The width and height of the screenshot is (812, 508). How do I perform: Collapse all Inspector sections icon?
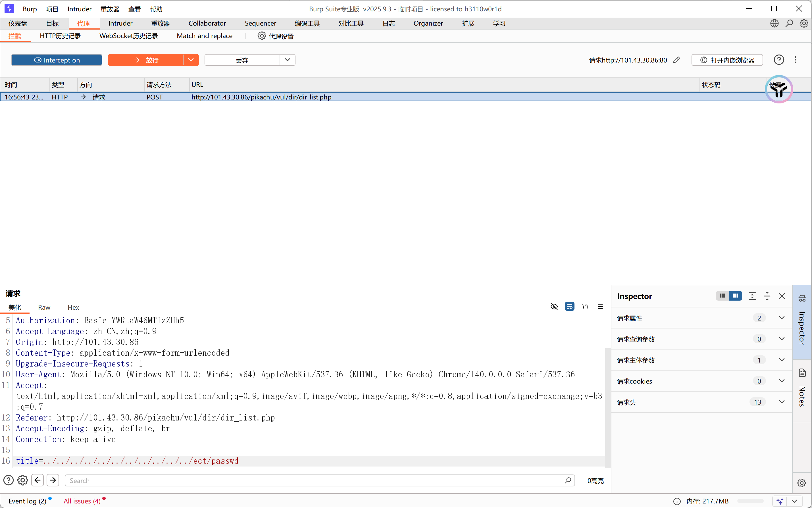[x=767, y=296]
